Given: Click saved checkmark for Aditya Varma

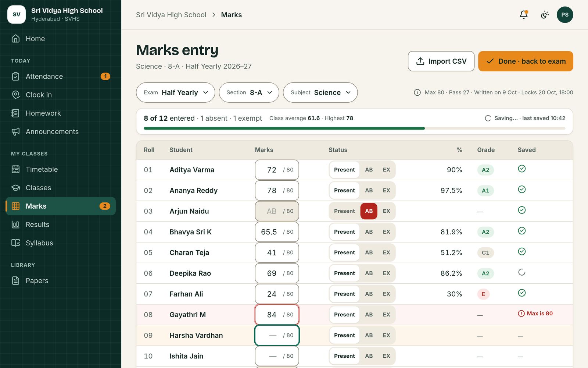Looking at the screenshot, I should coord(521,169).
